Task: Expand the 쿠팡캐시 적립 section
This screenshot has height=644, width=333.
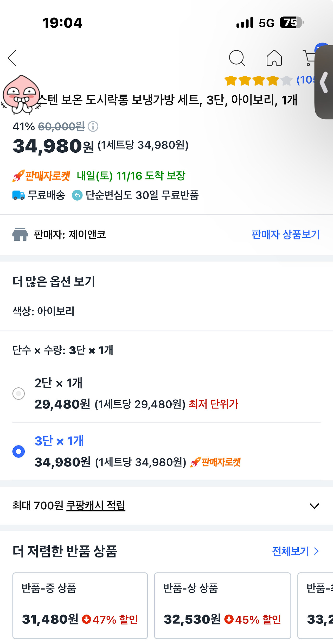Action: pyautogui.click(x=315, y=505)
